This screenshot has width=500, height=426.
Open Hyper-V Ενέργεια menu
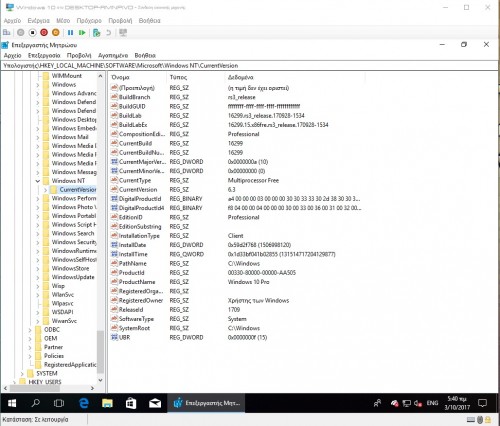39,21
